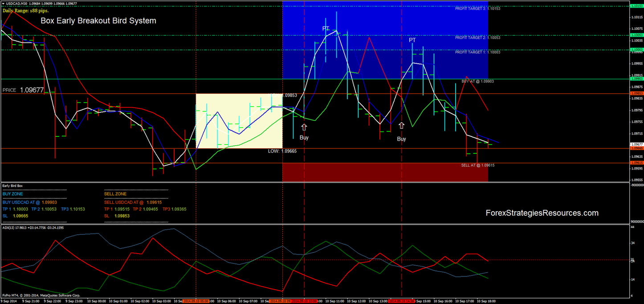Click the '10 Sep 06:00' time axis label
This screenshot has height=304, width=644.
point(227,301)
